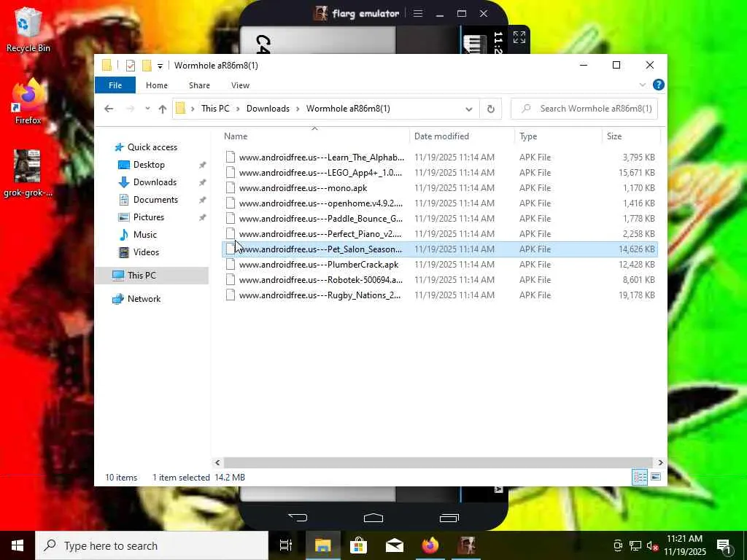747x560 pixels.
Task: Open the Share ribbon tab
Action: [199, 85]
